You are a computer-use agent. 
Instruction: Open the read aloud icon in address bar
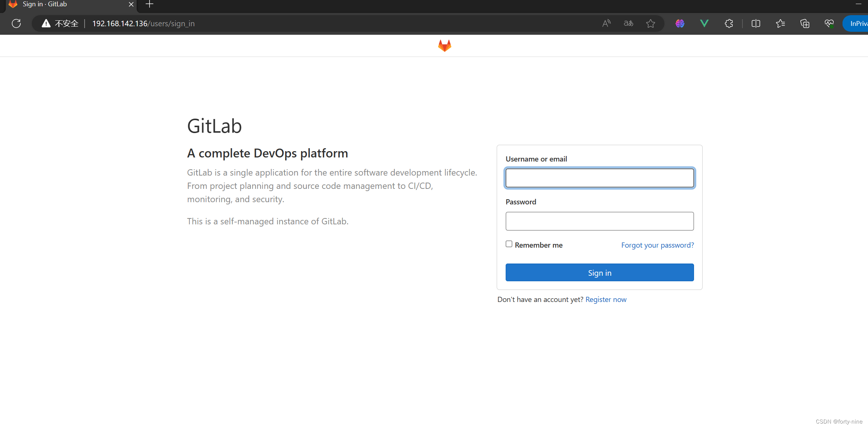(x=606, y=23)
